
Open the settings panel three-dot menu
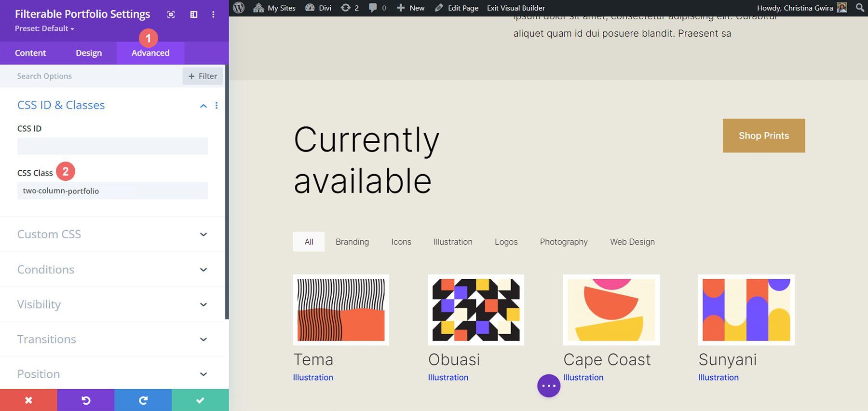[x=213, y=14]
